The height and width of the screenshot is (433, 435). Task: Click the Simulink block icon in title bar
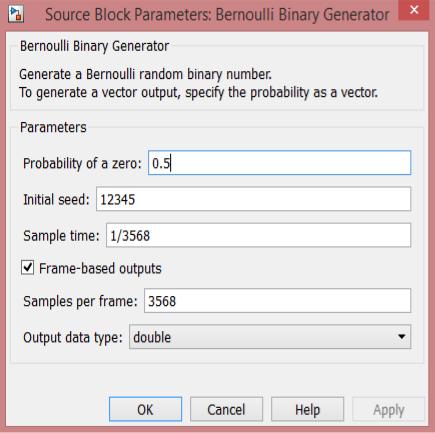coord(16,14)
